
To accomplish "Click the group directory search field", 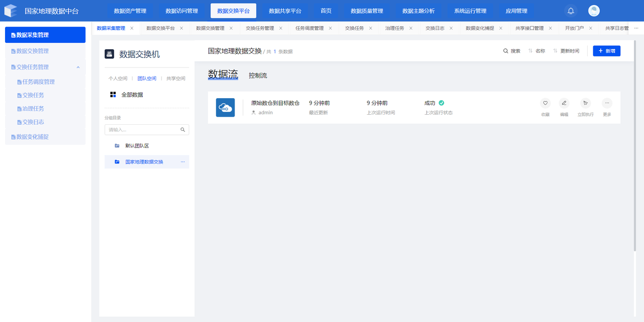I will 143,130.
